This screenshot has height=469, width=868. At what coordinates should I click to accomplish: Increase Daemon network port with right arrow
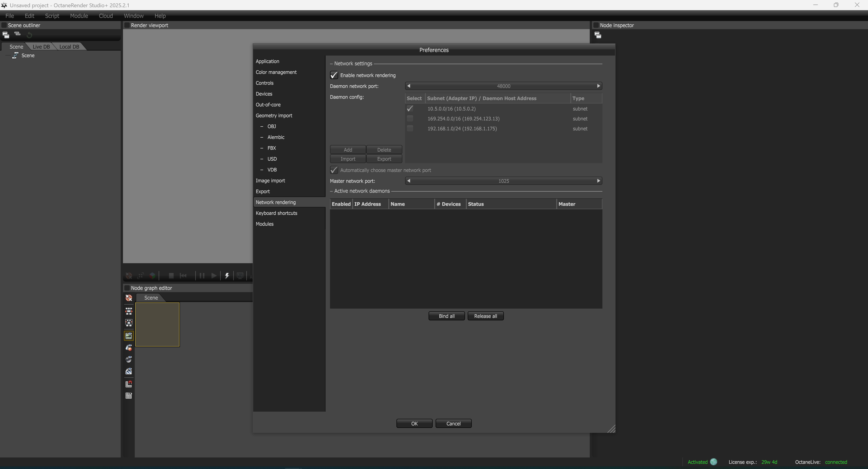[598, 86]
